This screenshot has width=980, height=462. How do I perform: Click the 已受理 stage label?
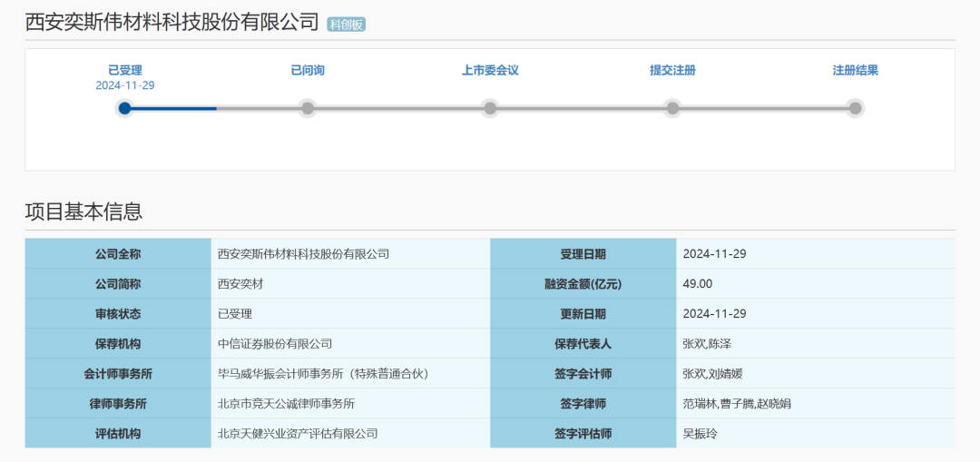125,70
